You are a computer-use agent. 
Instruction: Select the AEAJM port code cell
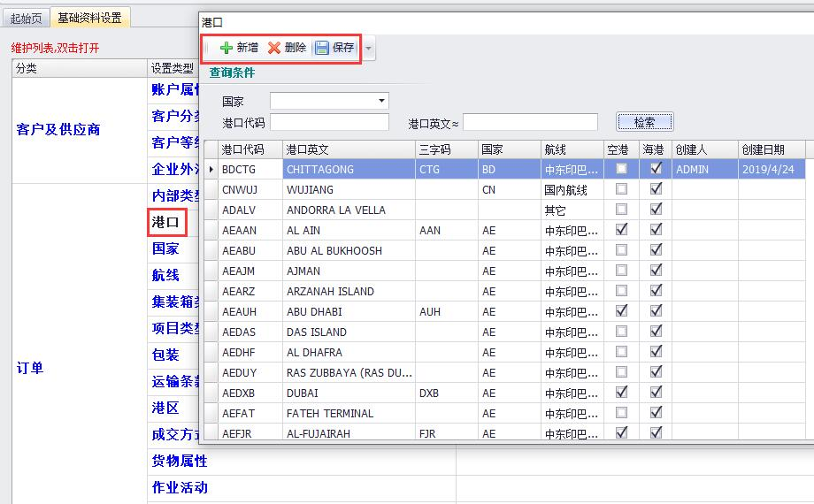click(250, 271)
